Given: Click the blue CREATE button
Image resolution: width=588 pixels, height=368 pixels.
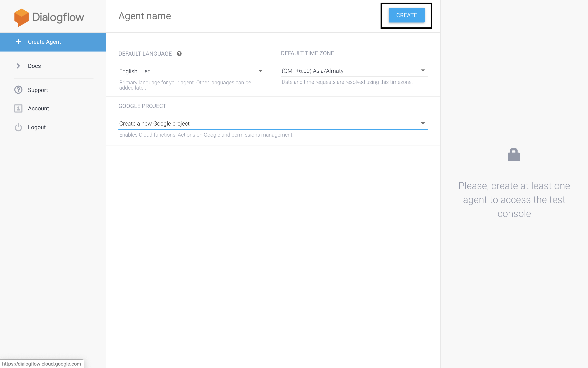Looking at the screenshot, I should click(406, 15).
